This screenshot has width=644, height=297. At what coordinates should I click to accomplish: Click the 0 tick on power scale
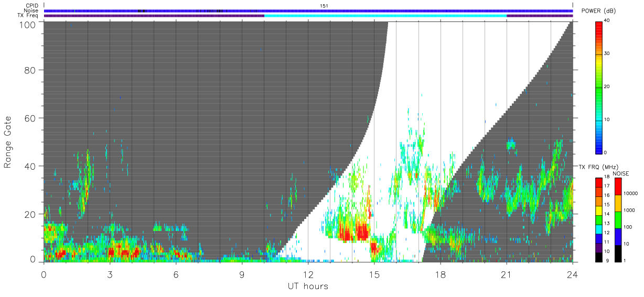[x=606, y=152]
